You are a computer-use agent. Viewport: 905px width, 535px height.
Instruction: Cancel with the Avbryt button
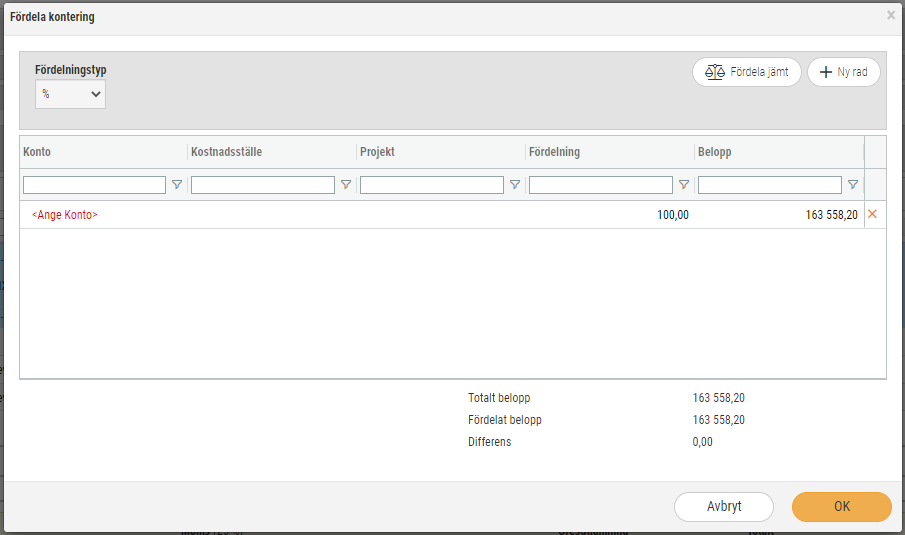[x=724, y=507]
